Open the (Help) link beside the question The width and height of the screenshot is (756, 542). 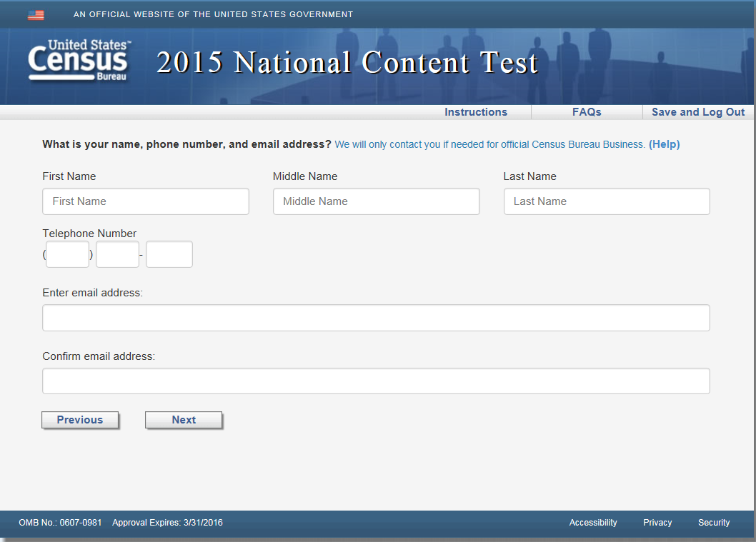click(664, 144)
